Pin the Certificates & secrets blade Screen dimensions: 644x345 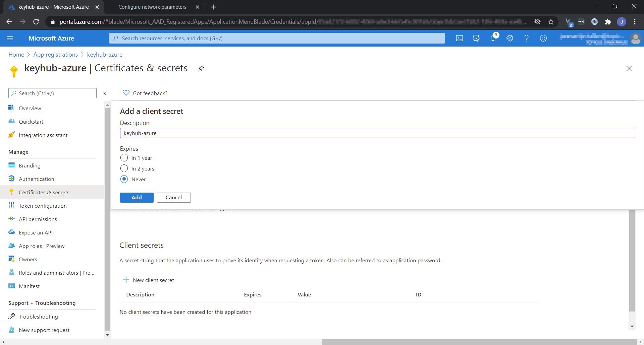201,68
